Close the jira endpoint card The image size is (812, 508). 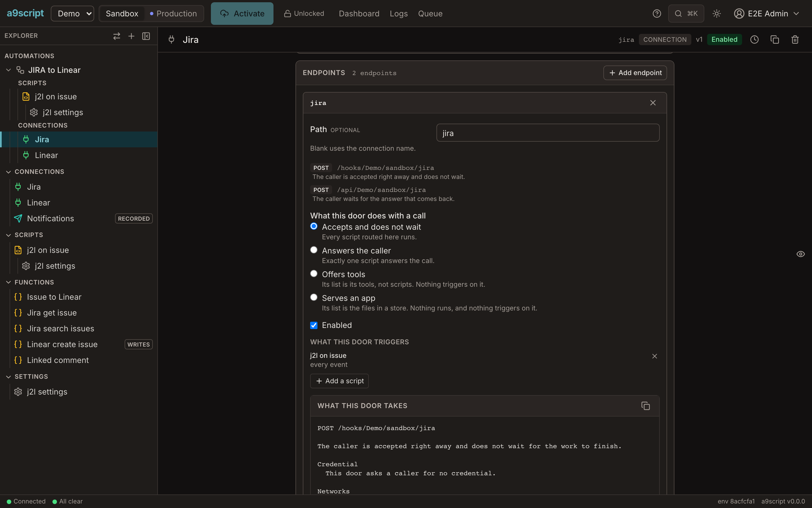[653, 103]
